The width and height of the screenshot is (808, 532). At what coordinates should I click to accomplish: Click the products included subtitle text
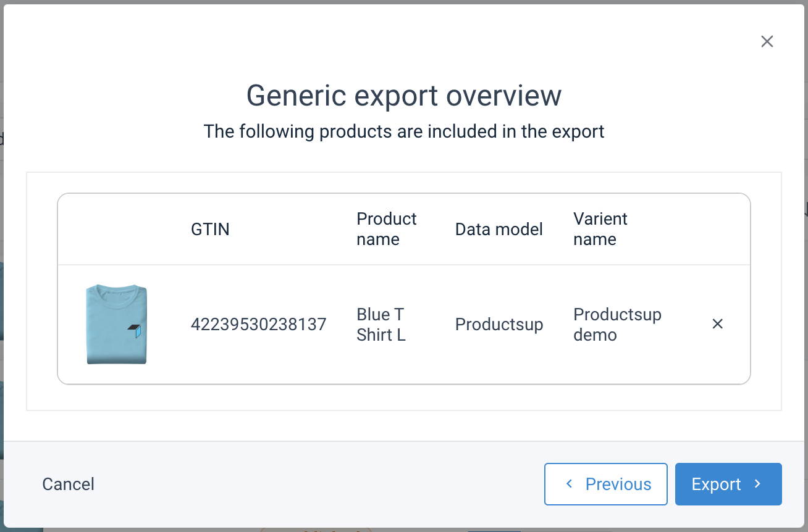(x=403, y=131)
